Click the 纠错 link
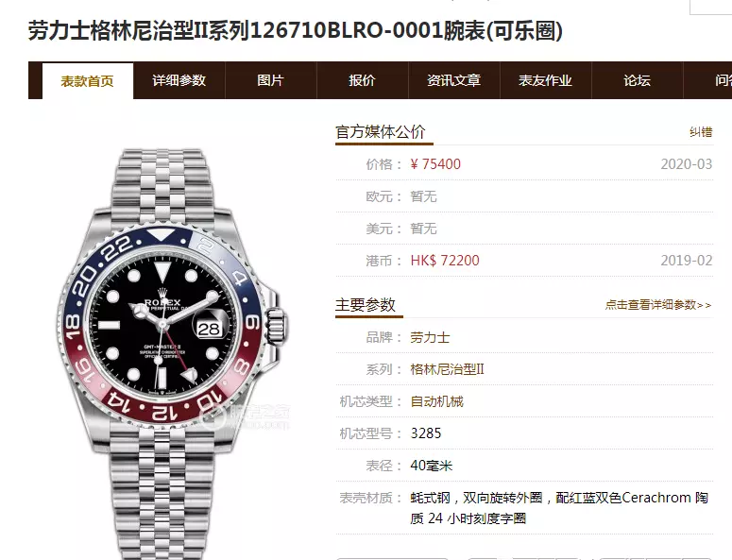 (701, 132)
